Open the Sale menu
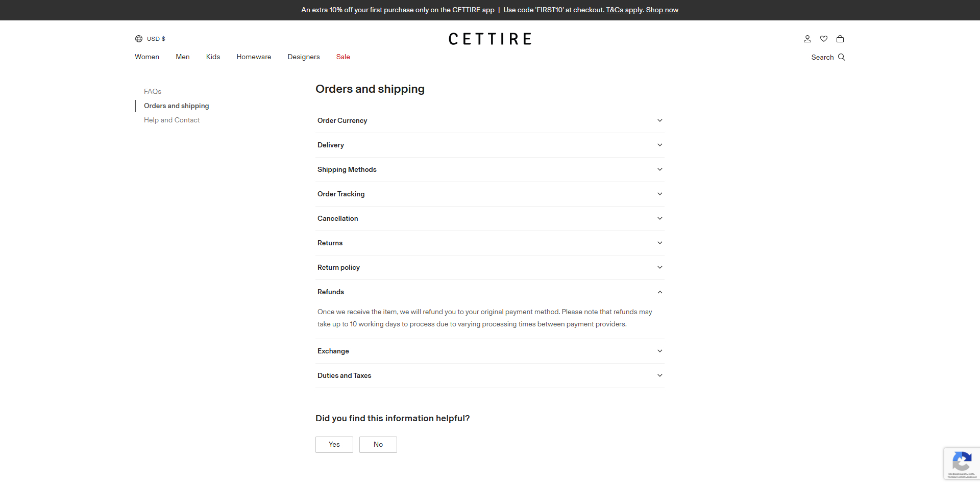Viewport: 980px width, 486px height. pos(343,57)
